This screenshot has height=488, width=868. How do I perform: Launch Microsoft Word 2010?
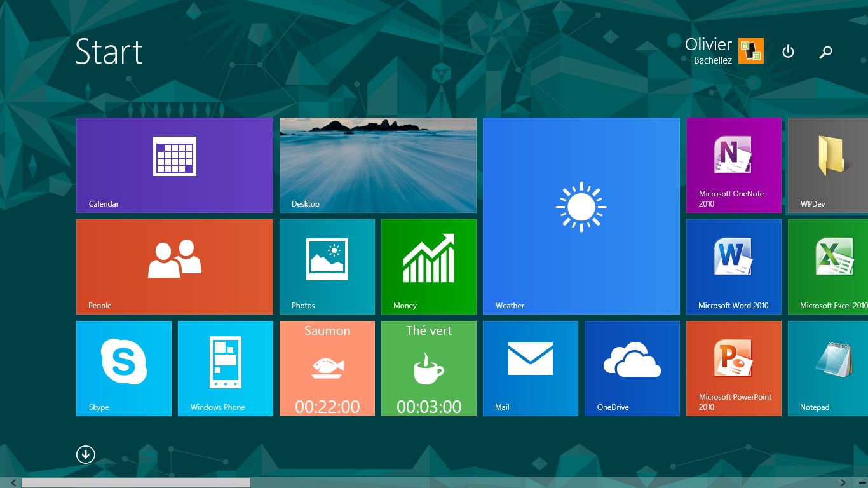[x=734, y=267]
